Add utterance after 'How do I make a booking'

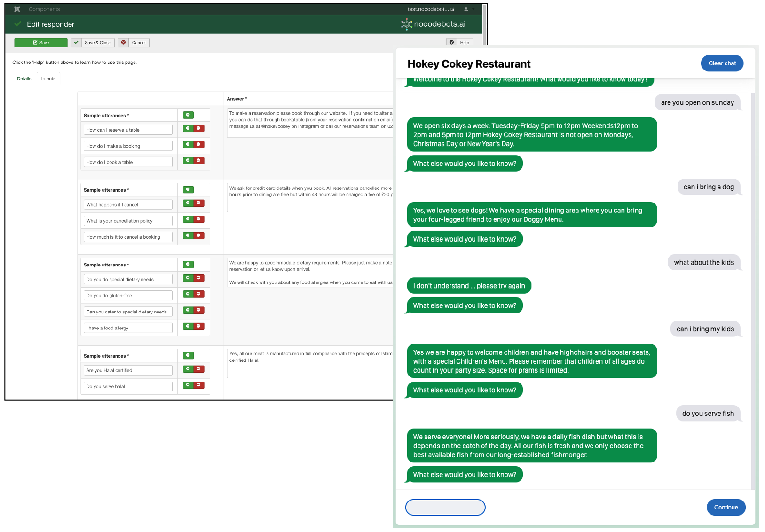(188, 144)
